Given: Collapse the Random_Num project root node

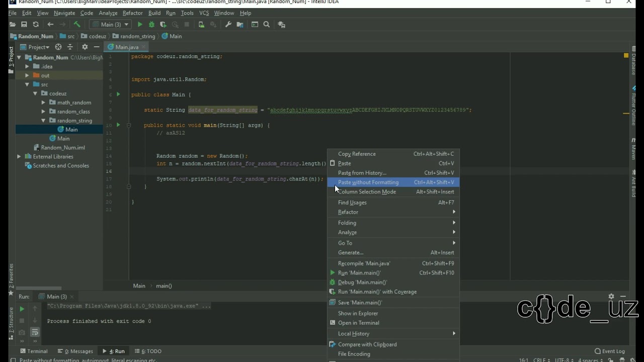Looking at the screenshot, I should click(19, 57).
